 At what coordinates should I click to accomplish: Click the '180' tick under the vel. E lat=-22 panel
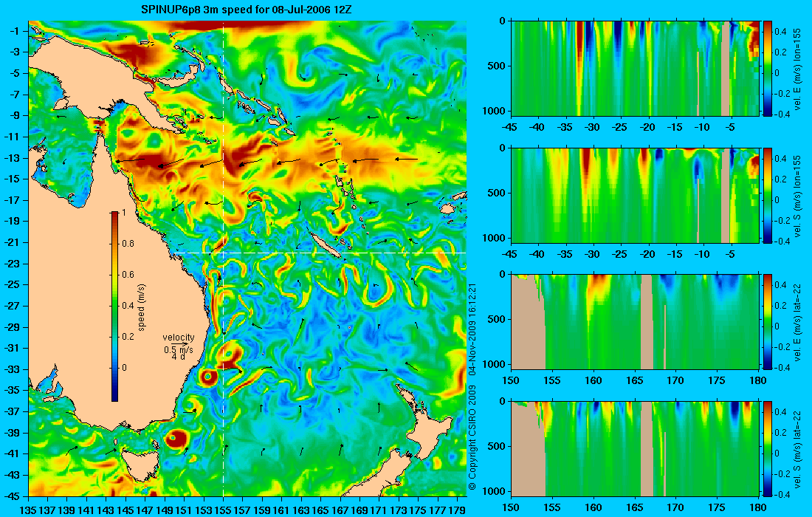(758, 380)
